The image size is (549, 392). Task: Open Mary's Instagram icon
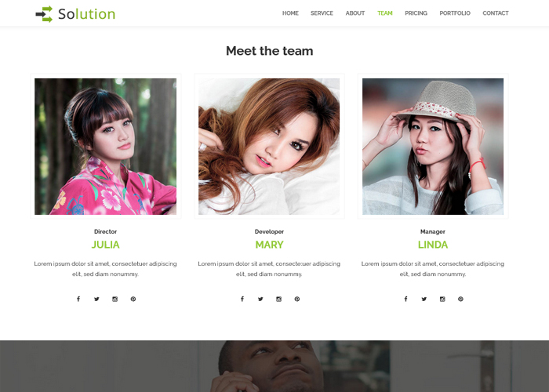(278, 299)
